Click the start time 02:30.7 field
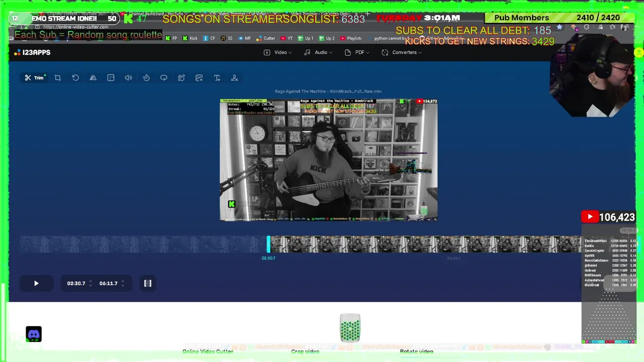644x362 pixels. pos(76,284)
